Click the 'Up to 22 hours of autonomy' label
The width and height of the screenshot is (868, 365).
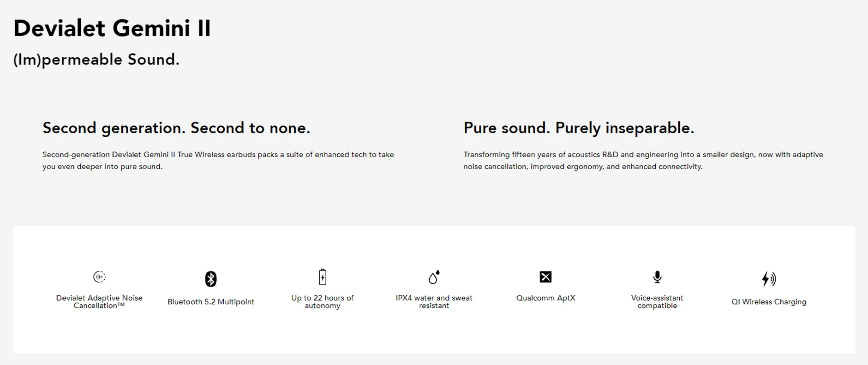tap(323, 301)
